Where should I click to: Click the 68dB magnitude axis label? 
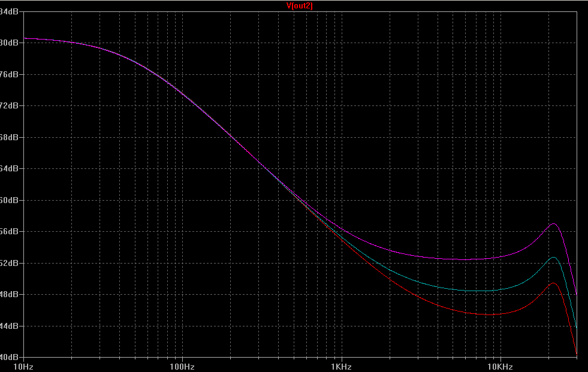[x=11, y=137]
